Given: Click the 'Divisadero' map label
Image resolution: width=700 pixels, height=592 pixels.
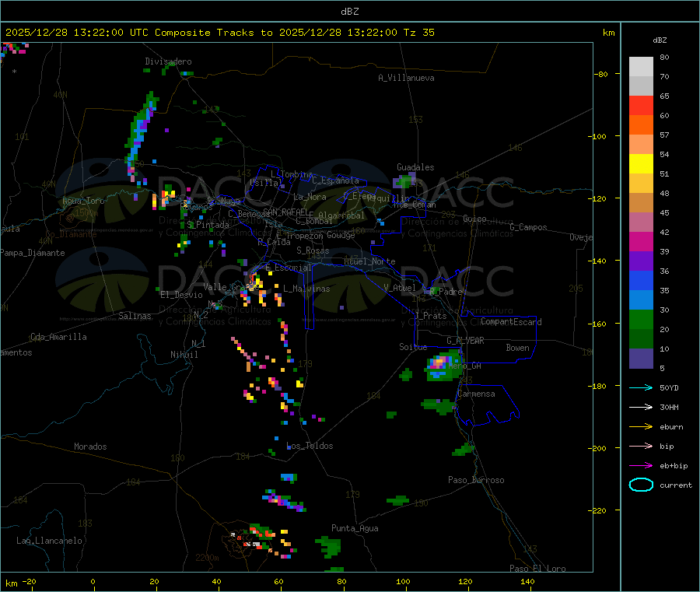Looking at the screenshot, I should 168,61.
